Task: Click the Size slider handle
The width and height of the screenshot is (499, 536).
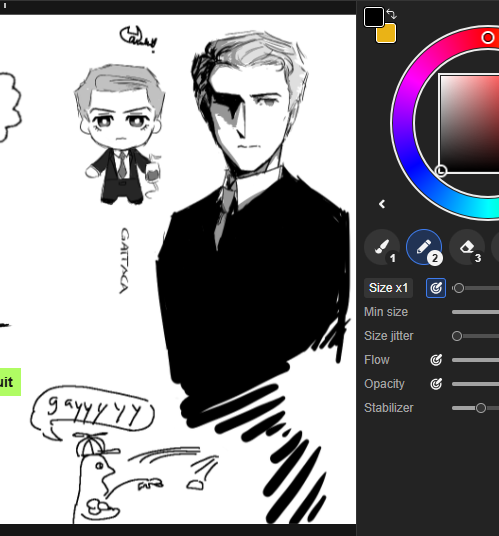Action: [459, 288]
